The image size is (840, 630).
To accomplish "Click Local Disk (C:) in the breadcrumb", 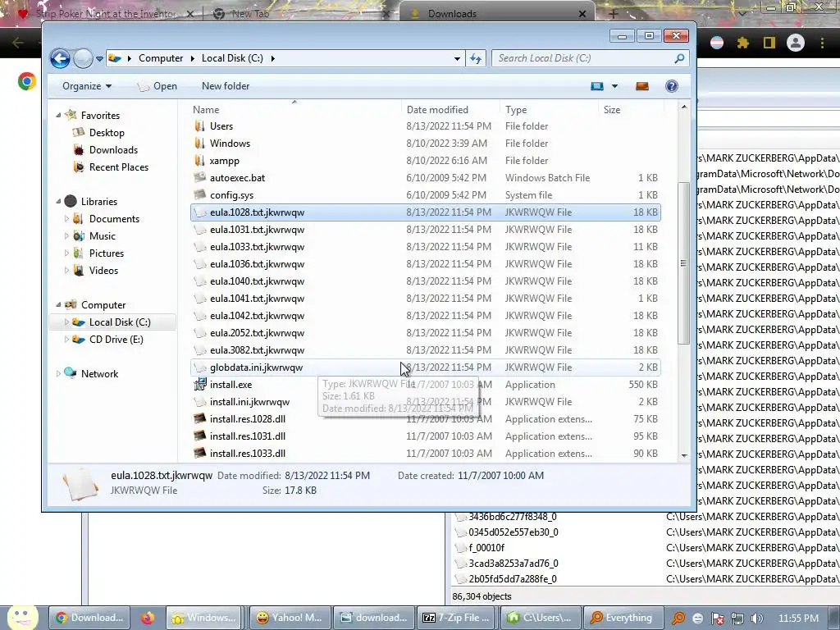I will point(232,58).
